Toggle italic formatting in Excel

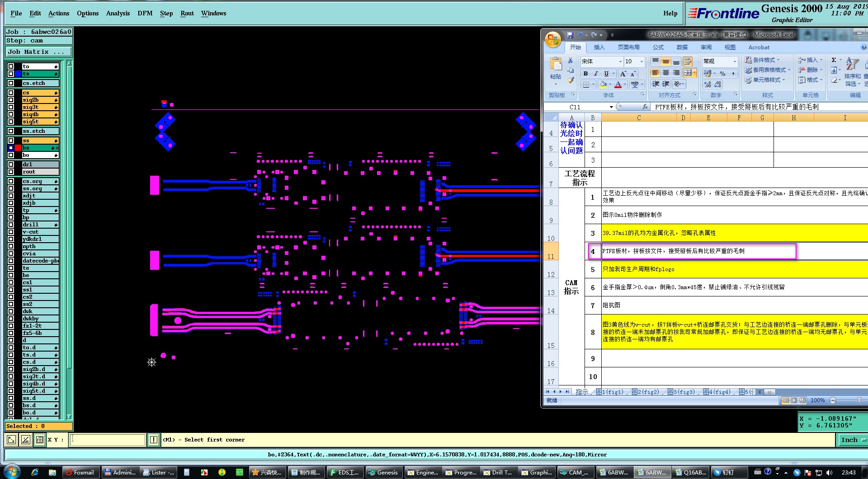pos(596,74)
